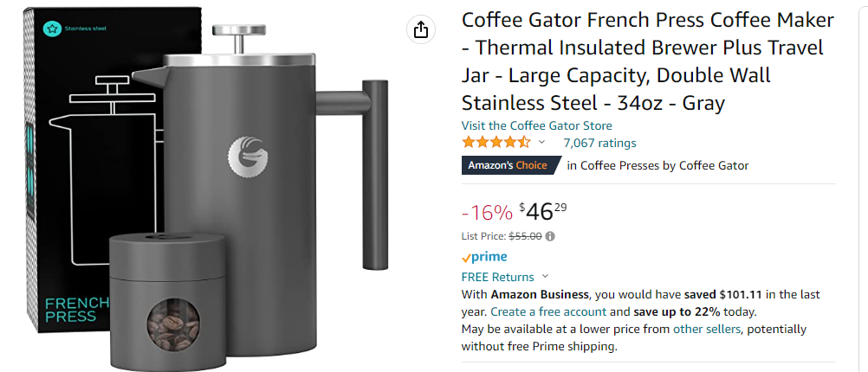Image resolution: width=868 pixels, height=372 pixels.
Task: Click the star icon on the black box
Action: pos(52,27)
